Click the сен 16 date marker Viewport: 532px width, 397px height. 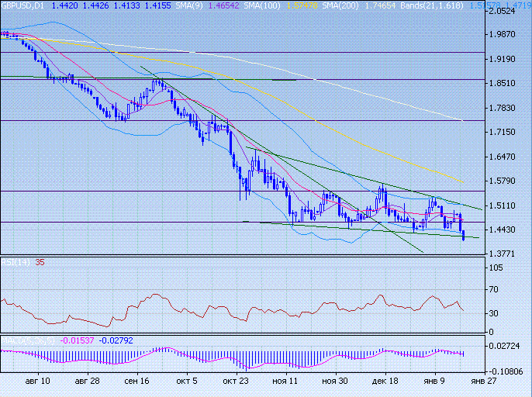click(136, 381)
